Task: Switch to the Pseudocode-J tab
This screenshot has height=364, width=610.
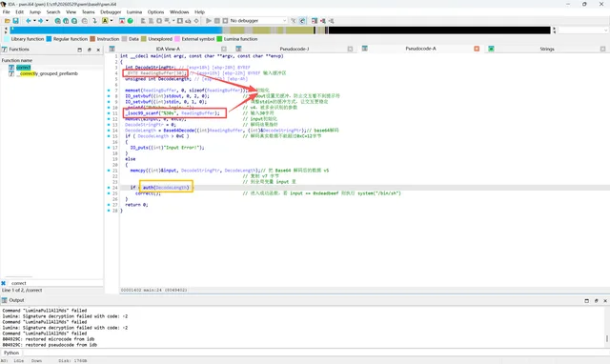Action: pos(295,49)
